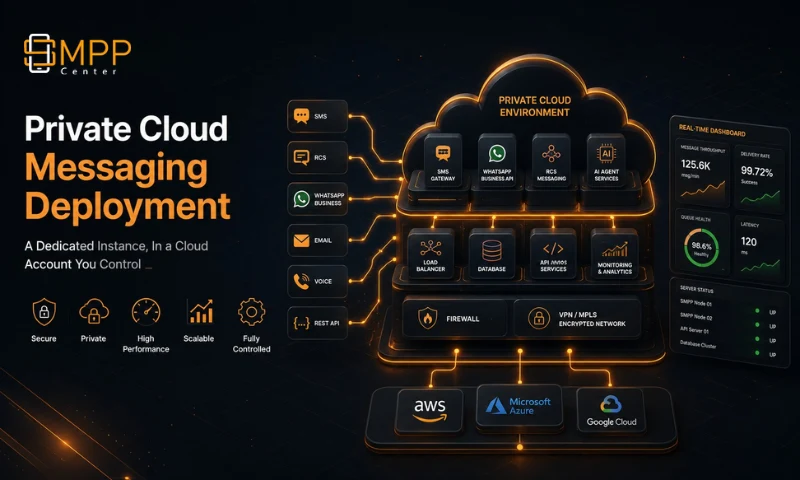Select the Secure shield icon
800x480 pixels.
click(x=44, y=312)
